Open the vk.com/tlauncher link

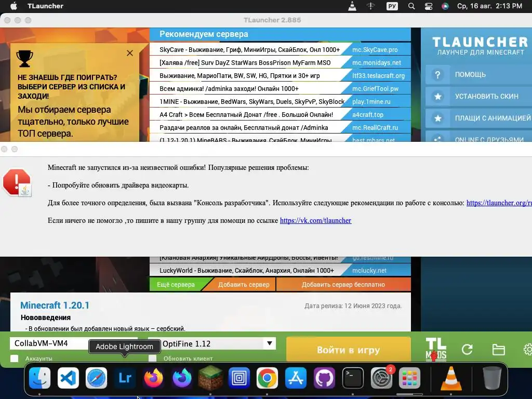pyautogui.click(x=315, y=220)
